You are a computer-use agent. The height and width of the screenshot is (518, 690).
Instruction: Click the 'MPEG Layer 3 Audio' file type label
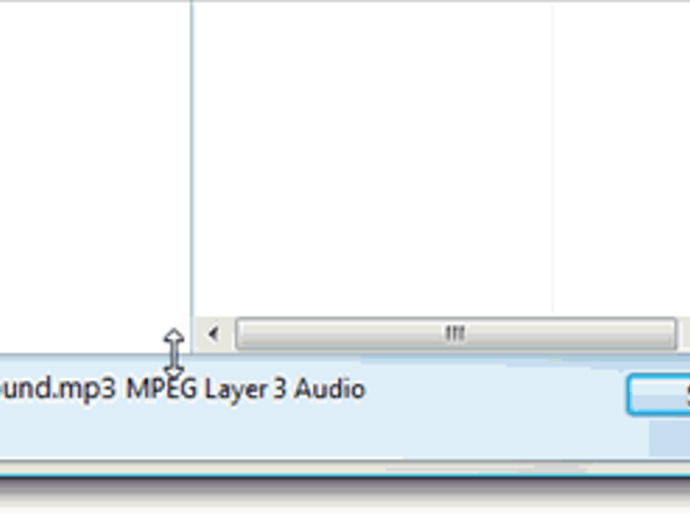pyautogui.click(x=246, y=390)
